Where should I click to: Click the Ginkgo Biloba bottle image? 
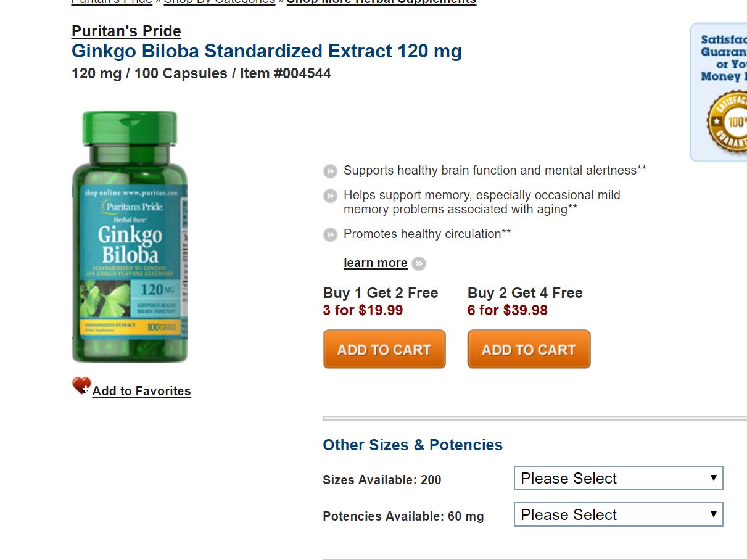(x=130, y=237)
